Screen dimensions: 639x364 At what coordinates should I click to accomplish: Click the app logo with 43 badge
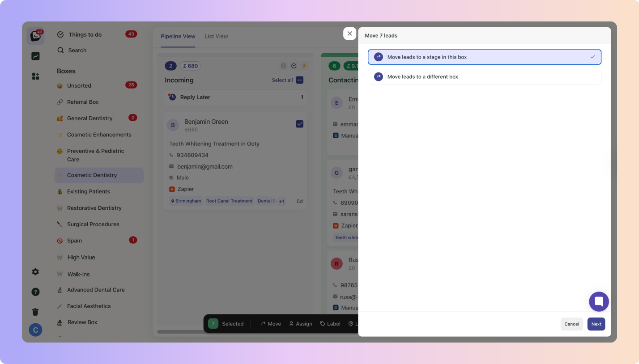pos(35,36)
